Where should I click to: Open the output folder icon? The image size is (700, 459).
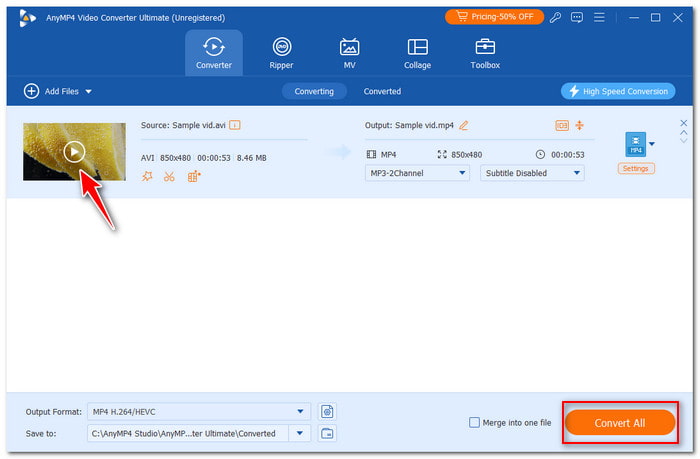327,433
